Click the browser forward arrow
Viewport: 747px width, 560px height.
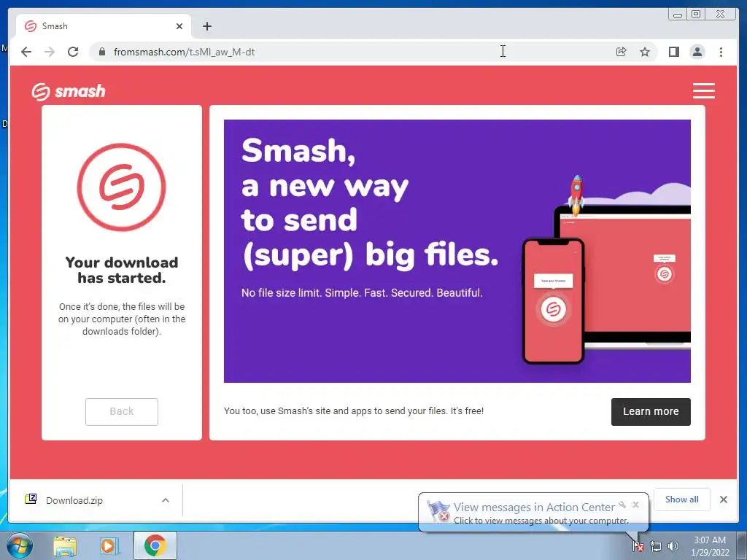coord(50,52)
